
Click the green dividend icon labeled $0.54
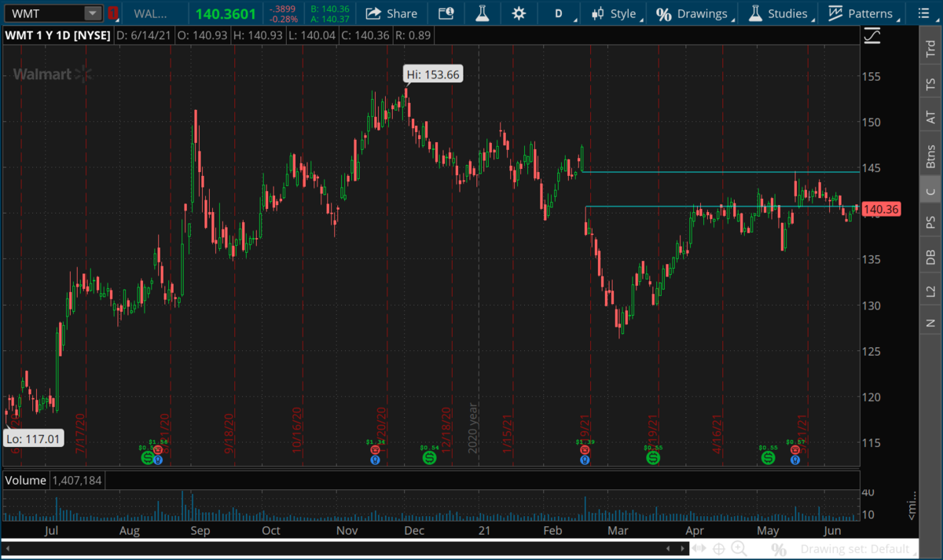click(430, 457)
